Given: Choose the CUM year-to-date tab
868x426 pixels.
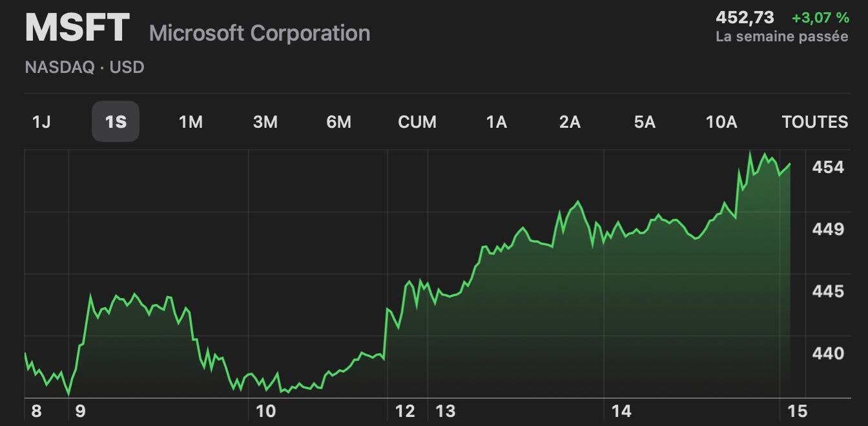Looking at the screenshot, I should 417,122.
